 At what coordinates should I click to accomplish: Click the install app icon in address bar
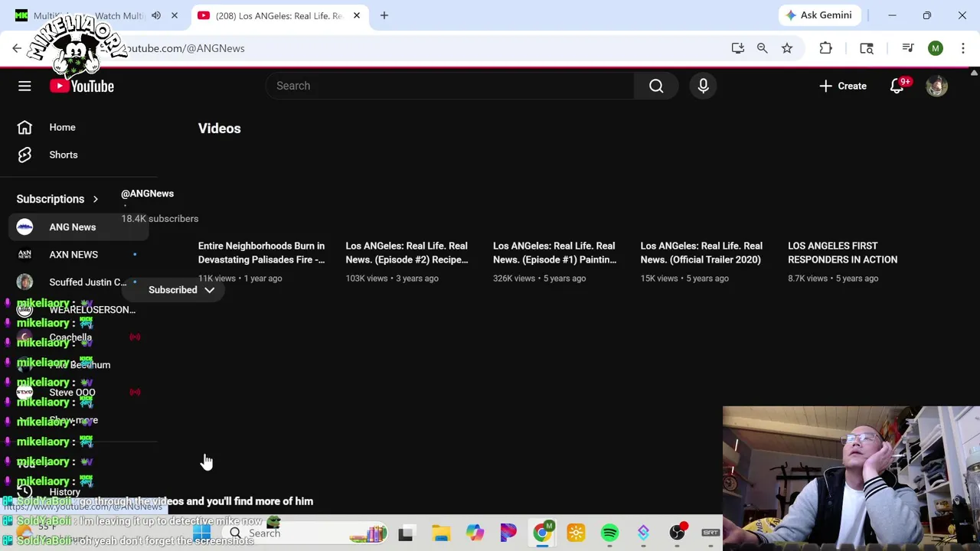(738, 48)
